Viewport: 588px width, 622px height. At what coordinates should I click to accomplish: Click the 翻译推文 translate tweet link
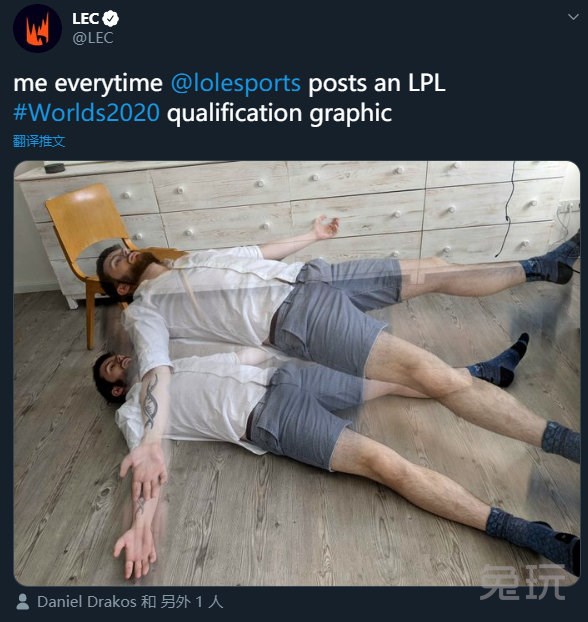[38, 141]
